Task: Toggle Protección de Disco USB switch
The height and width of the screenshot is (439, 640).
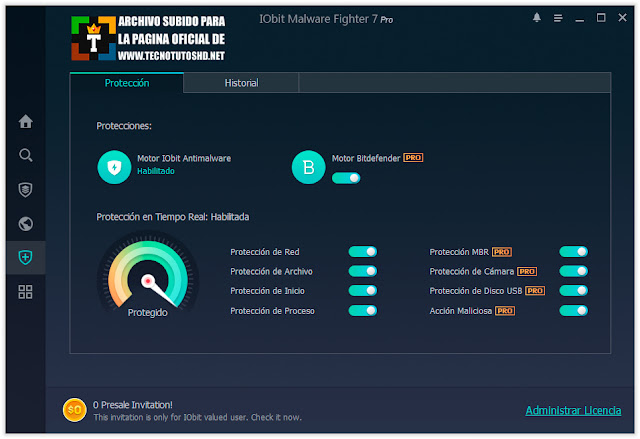Action: 573,290
